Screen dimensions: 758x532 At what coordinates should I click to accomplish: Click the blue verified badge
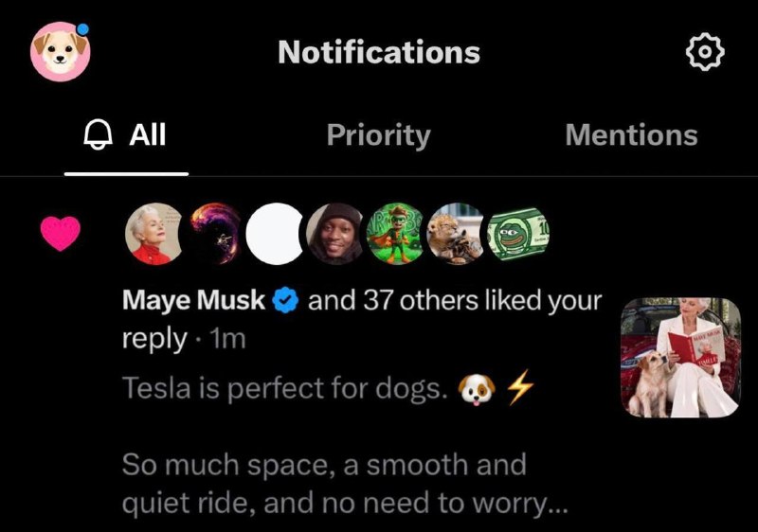pos(286,300)
